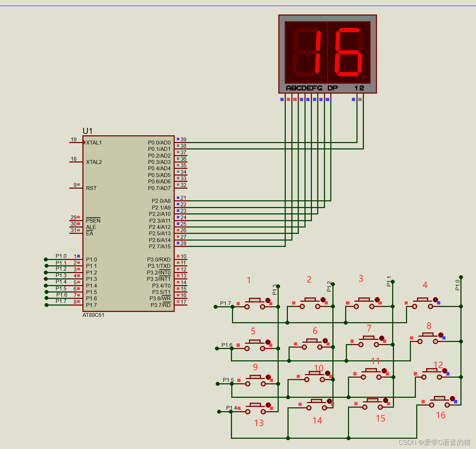
Task: Click pushbutton switch numbered 10
Action: point(314,376)
